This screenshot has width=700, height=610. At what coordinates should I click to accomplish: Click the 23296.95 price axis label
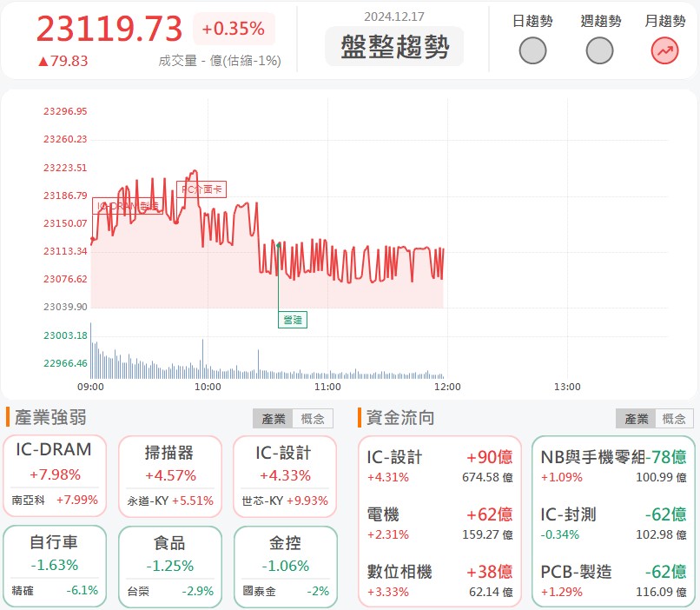pos(65,111)
